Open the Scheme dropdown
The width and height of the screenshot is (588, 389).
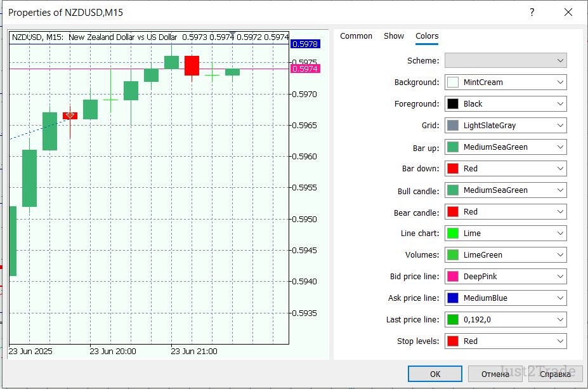pyautogui.click(x=506, y=60)
